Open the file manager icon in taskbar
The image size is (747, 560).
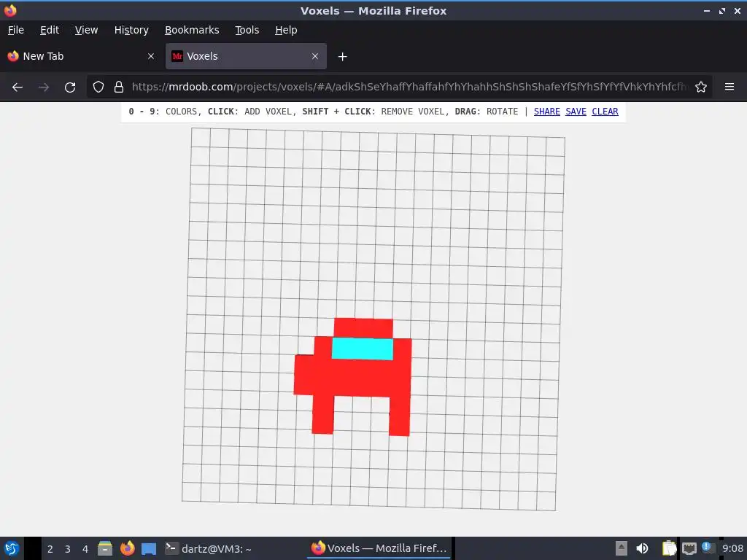[105, 548]
